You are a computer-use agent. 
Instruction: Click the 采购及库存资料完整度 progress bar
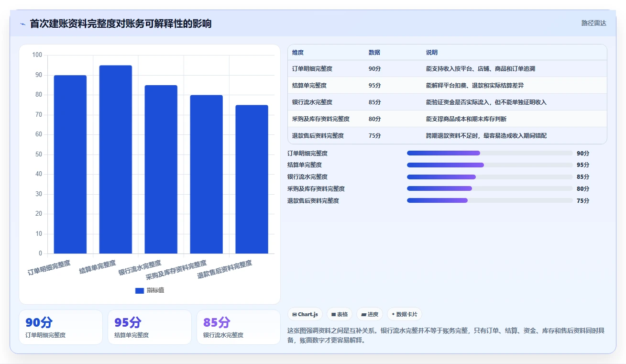tap(490, 188)
